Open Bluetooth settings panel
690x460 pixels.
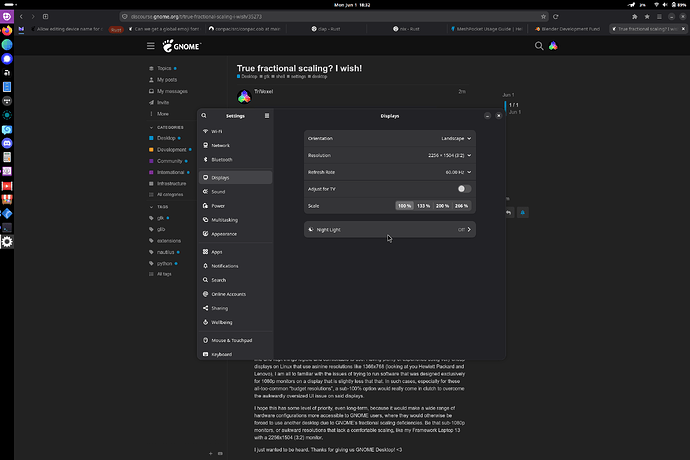[x=235, y=159]
